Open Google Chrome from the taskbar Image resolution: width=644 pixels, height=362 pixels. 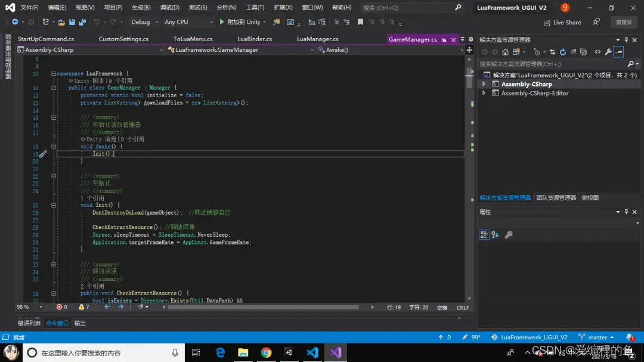(266, 352)
